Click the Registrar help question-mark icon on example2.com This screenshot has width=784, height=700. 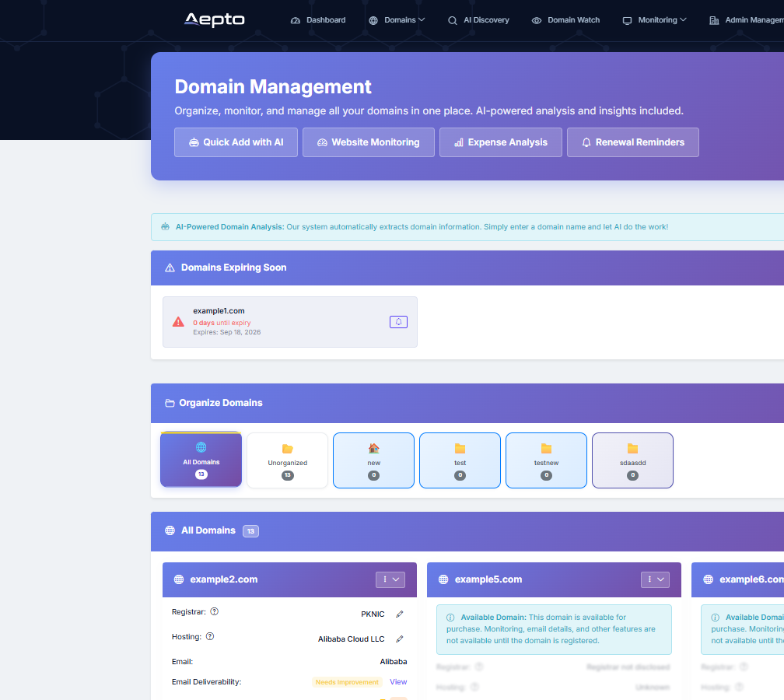pos(215,611)
